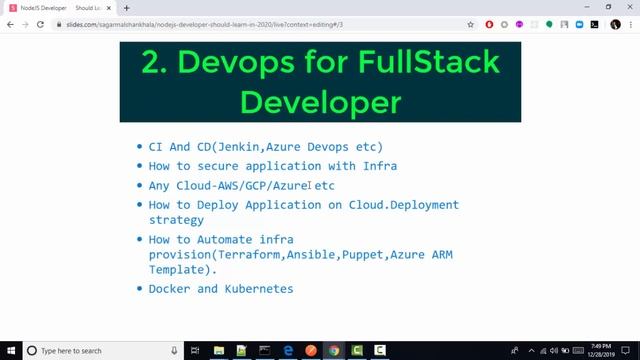Screen dimensions: 640x360
Task: Click the 'Type here to search' box
Action: click(x=103, y=351)
